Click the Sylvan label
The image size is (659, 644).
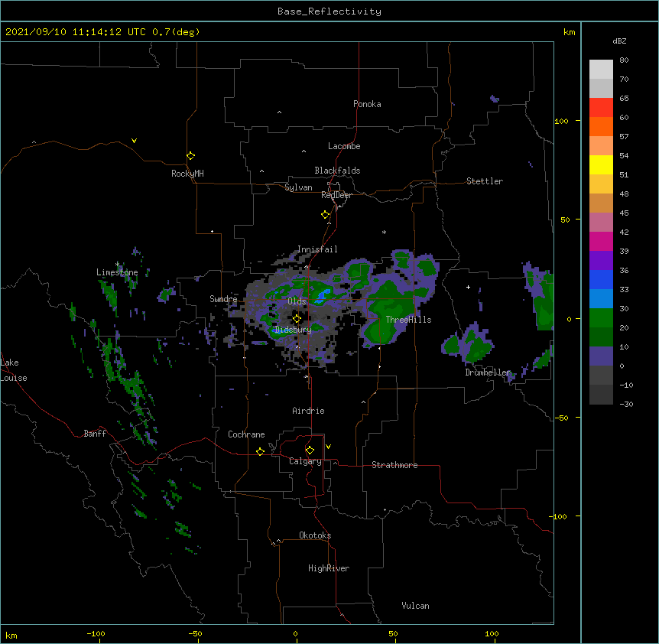(x=298, y=187)
